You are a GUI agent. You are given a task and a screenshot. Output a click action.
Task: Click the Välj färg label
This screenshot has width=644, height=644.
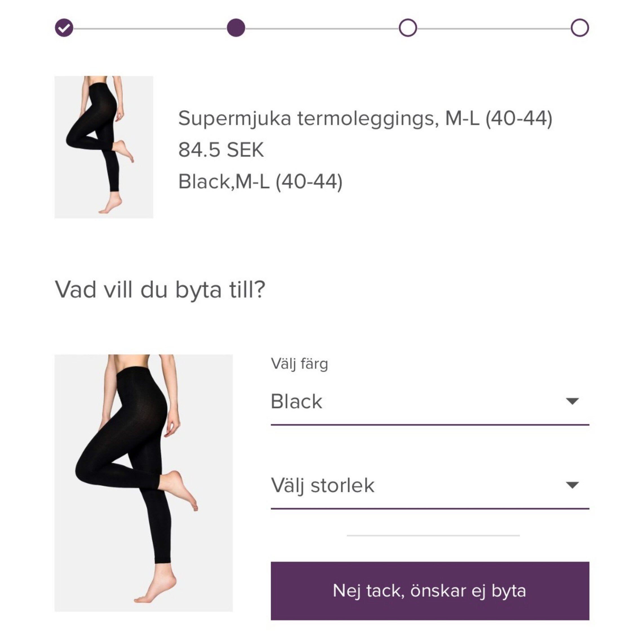coord(299,364)
